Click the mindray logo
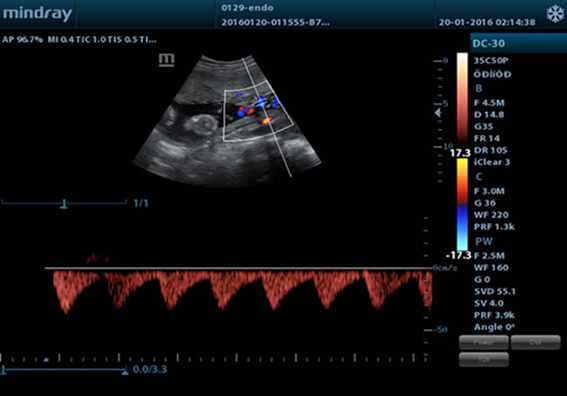 (38, 14)
